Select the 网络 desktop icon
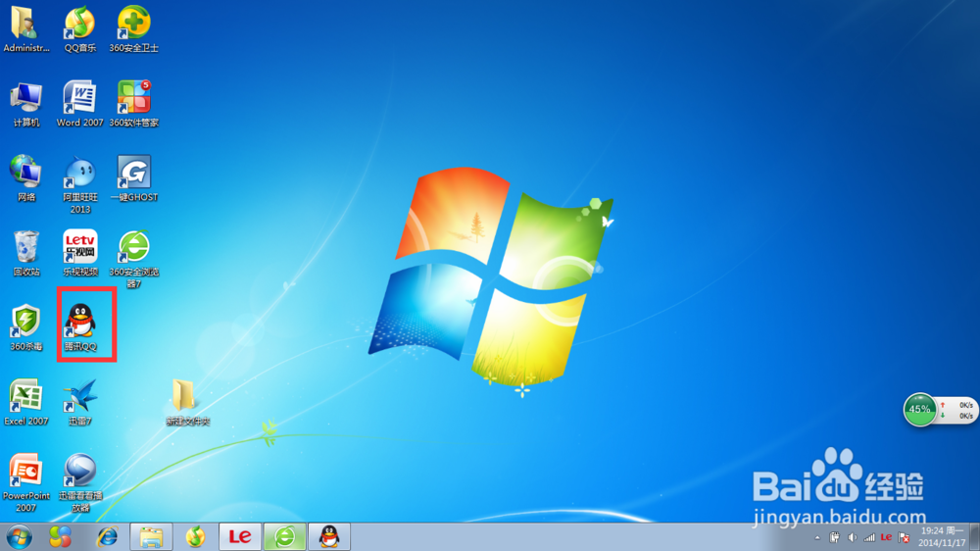Viewport: 980px width, 551px height. (x=25, y=178)
